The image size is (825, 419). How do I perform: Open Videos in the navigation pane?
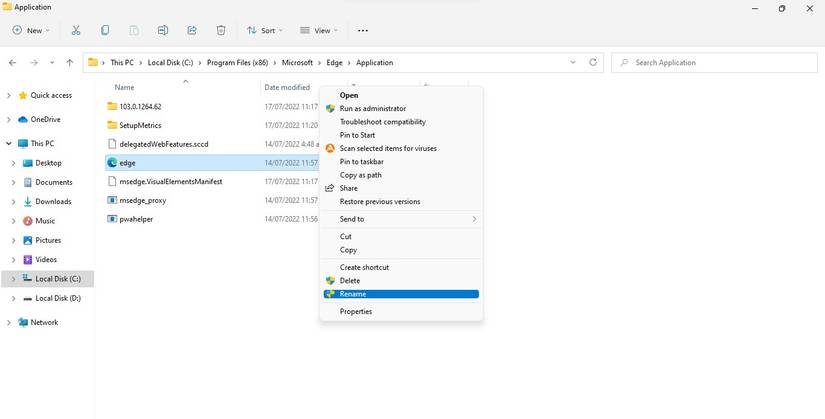(x=46, y=260)
